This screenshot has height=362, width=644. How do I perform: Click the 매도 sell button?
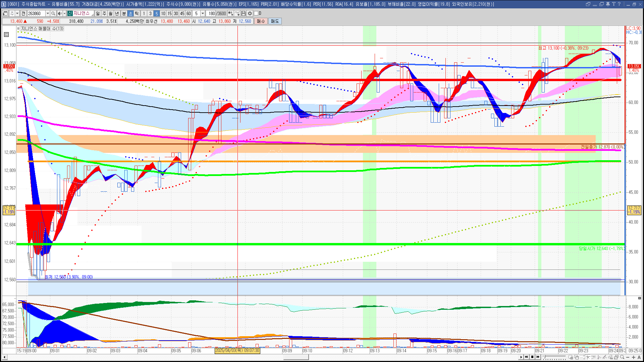(x=275, y=21)
